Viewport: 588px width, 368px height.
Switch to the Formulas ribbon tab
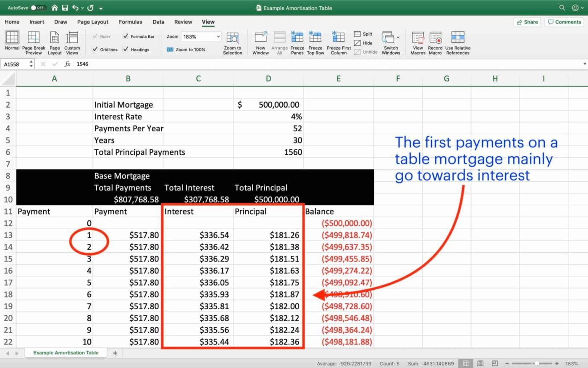pyautogui.click(x=130, y=22)
